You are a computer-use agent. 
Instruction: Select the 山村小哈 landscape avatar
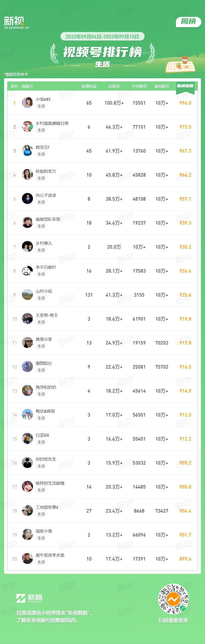coord(27,295)
